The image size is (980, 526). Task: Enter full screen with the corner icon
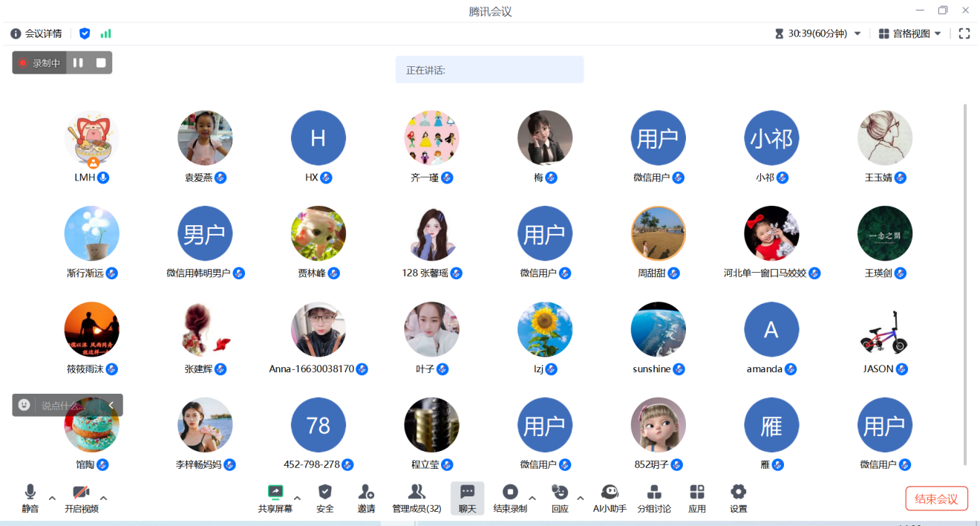[x=964, y=33]
